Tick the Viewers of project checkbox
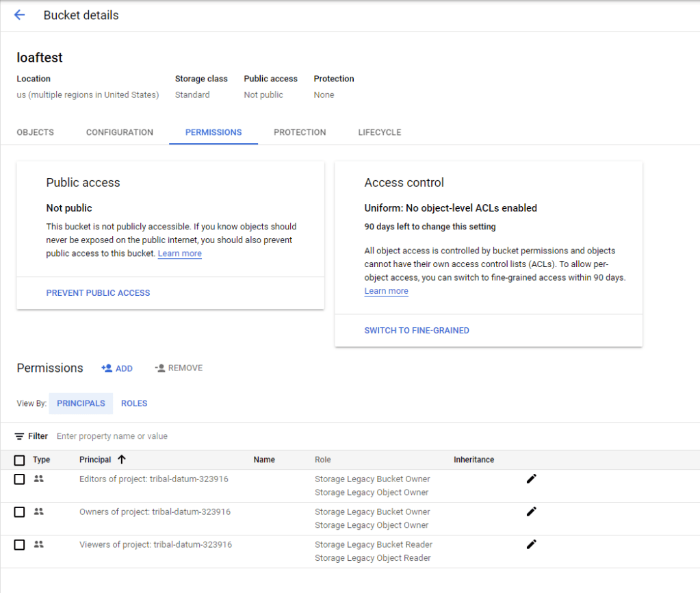 click(x=19, y=545)
